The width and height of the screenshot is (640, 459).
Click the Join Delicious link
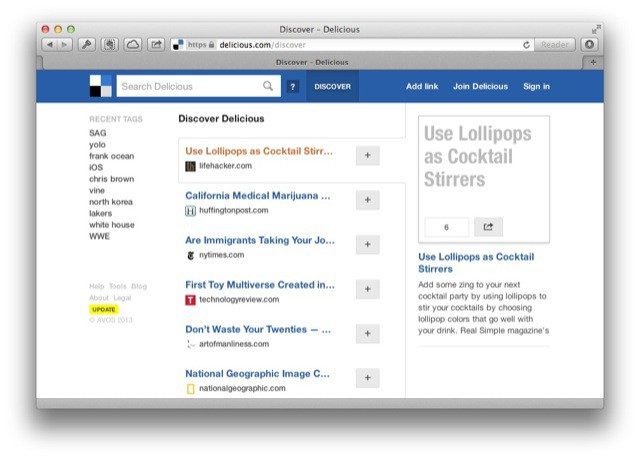(480, 87)
